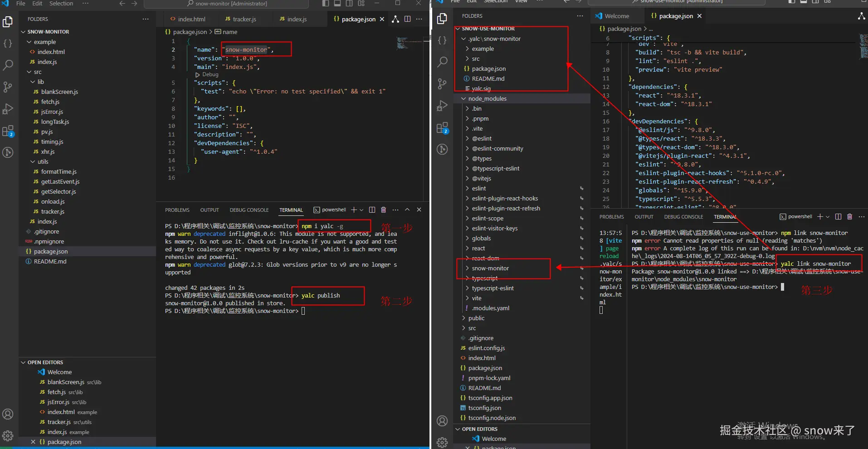This screenshot has height=449, width=868.
Task: Switch to DEBUG CONSOLE tab in left panel
Action: 249,210
